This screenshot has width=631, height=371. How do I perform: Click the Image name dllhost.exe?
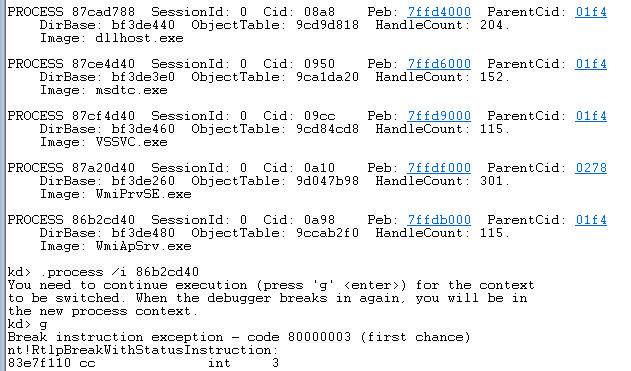(139, 38)
